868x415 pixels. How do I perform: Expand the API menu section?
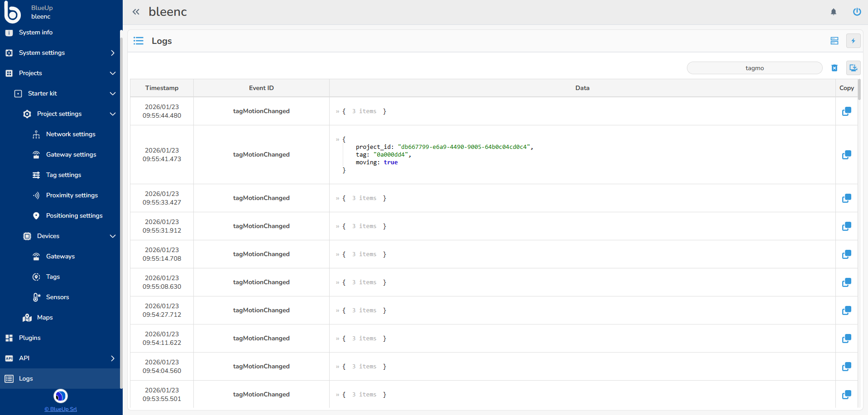tap(112, 358)
